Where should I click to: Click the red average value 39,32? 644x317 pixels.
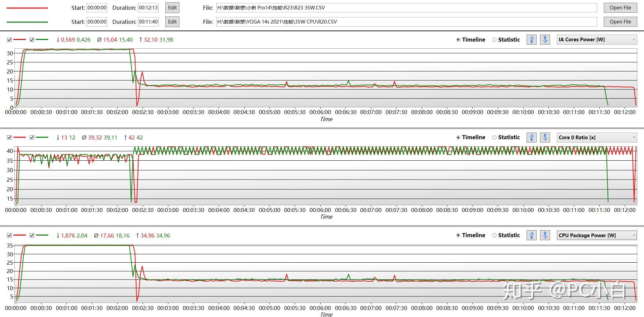click(x=95, y=138)
